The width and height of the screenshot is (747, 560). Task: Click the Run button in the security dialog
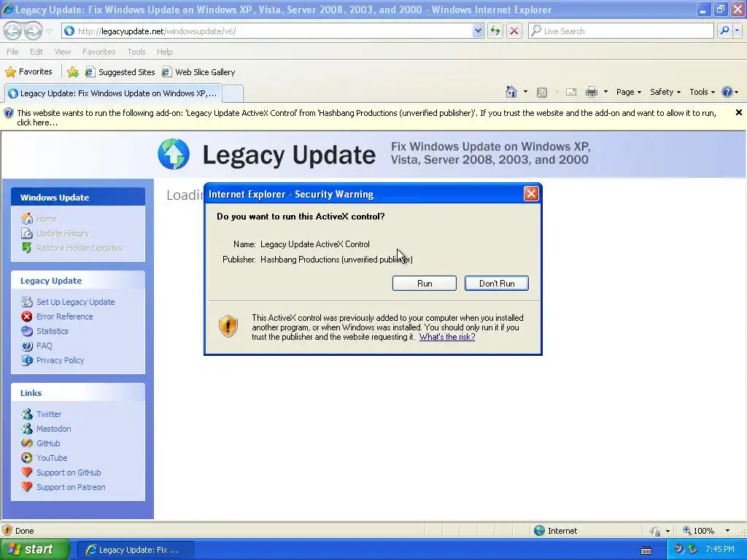point(424,284)
